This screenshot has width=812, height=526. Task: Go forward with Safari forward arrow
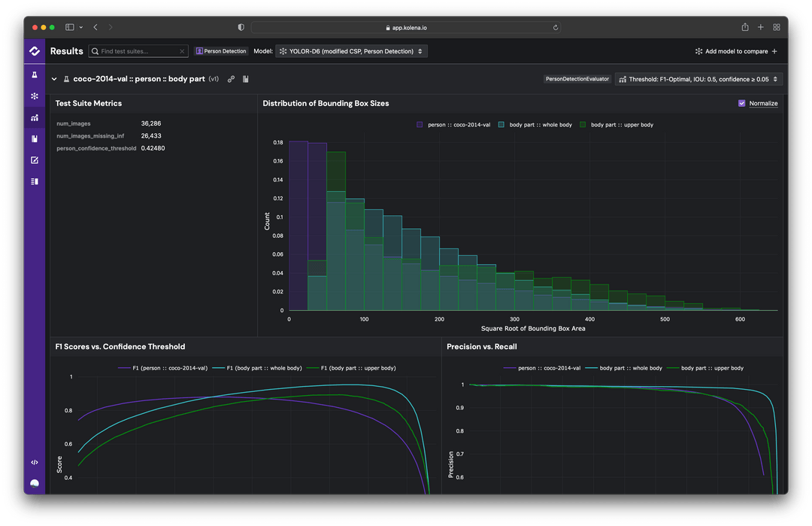pos(111,27)
